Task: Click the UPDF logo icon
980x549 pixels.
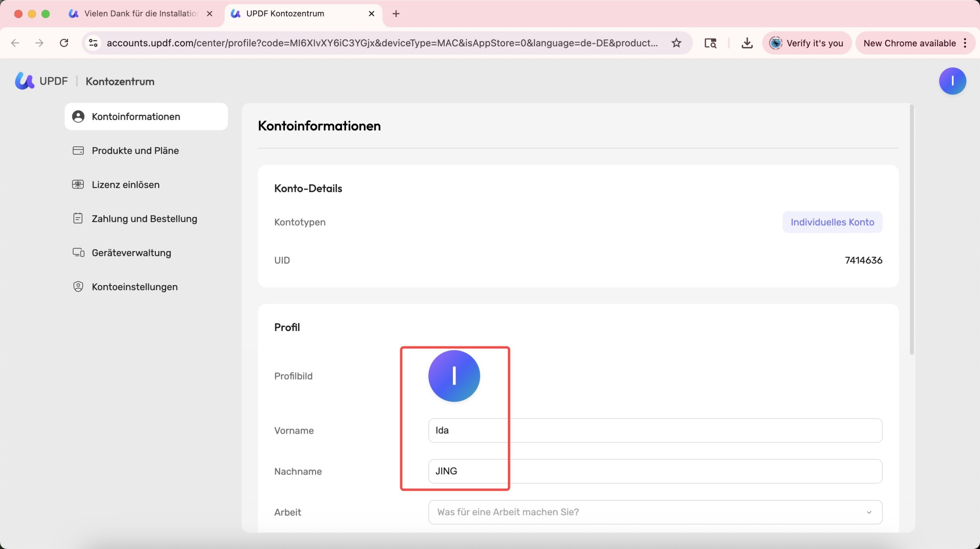Action: coord(24,81)
